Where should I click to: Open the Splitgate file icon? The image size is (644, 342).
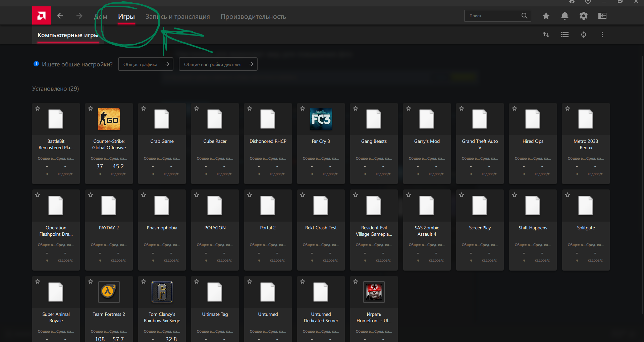coord(586,206)
